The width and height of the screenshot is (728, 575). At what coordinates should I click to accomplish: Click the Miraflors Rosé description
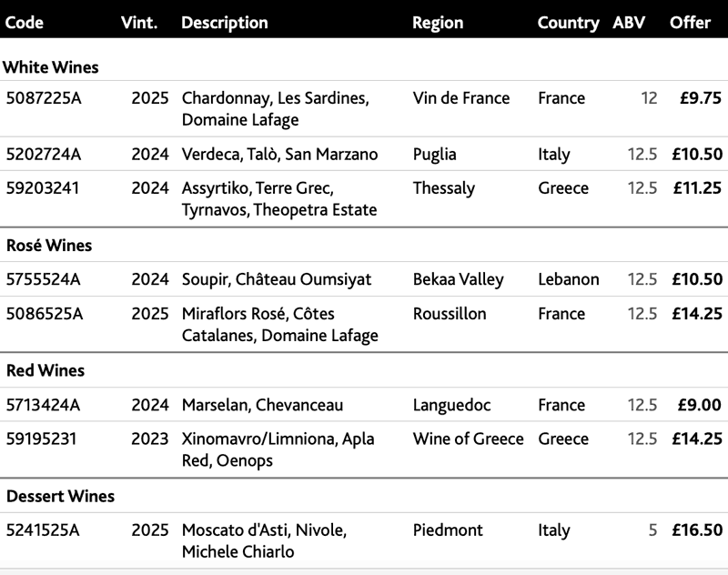tap(280, 325)
